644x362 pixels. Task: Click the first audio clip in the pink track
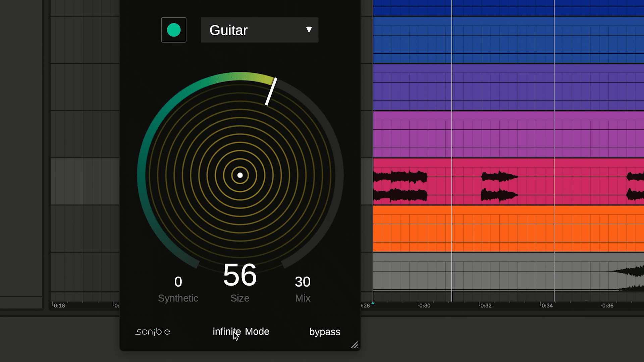[400, 186]
